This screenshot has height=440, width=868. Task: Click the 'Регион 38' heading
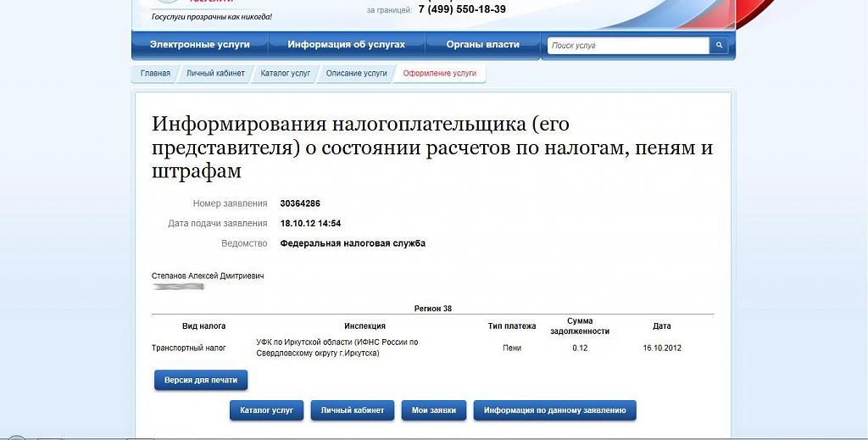click(x=433, y=309)
